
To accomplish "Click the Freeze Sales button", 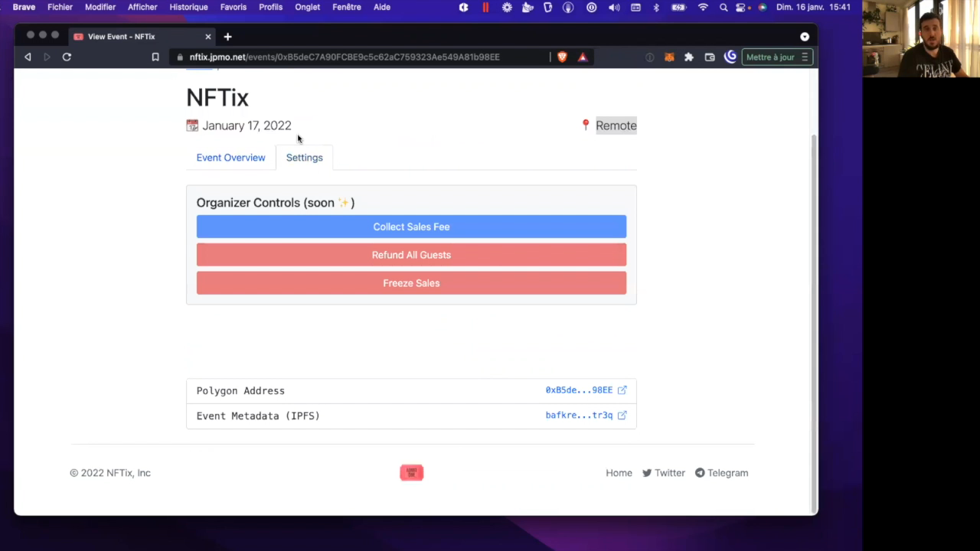I will (411, 283).
